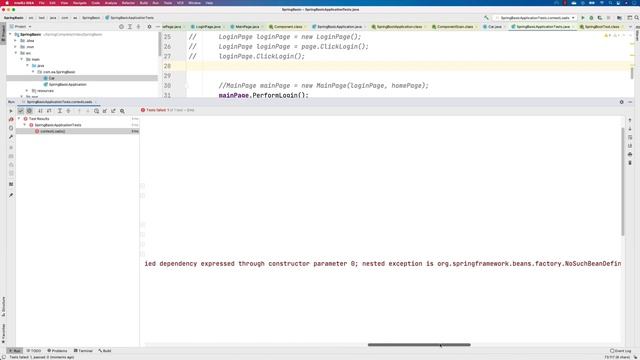Print console output using printer icon

click(630, 154)
